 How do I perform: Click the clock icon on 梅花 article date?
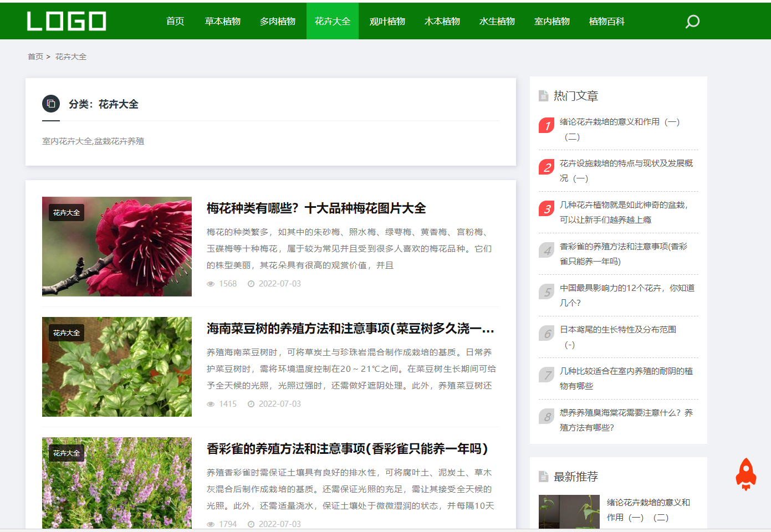point(251,284)
